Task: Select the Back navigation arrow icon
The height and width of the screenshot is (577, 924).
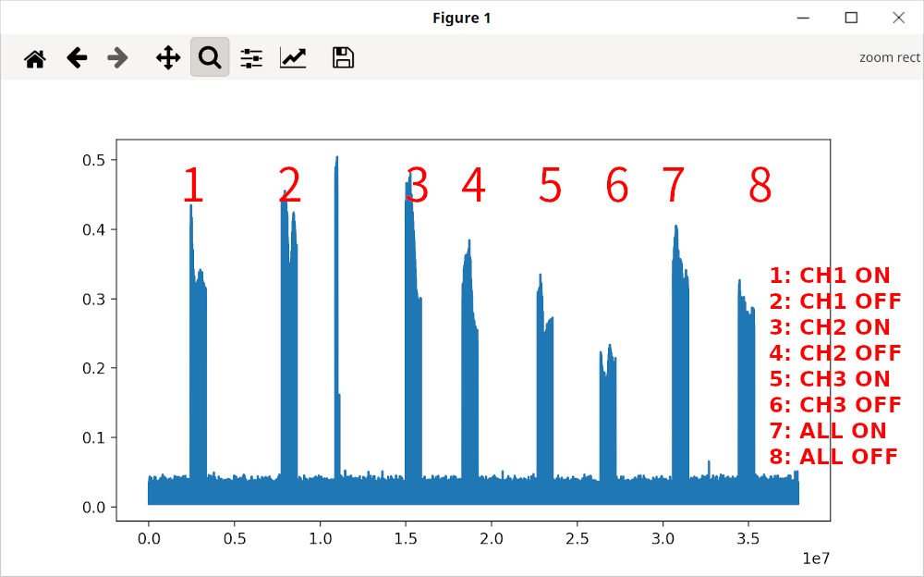Action: pyautogui.click(x=77, y=56)
